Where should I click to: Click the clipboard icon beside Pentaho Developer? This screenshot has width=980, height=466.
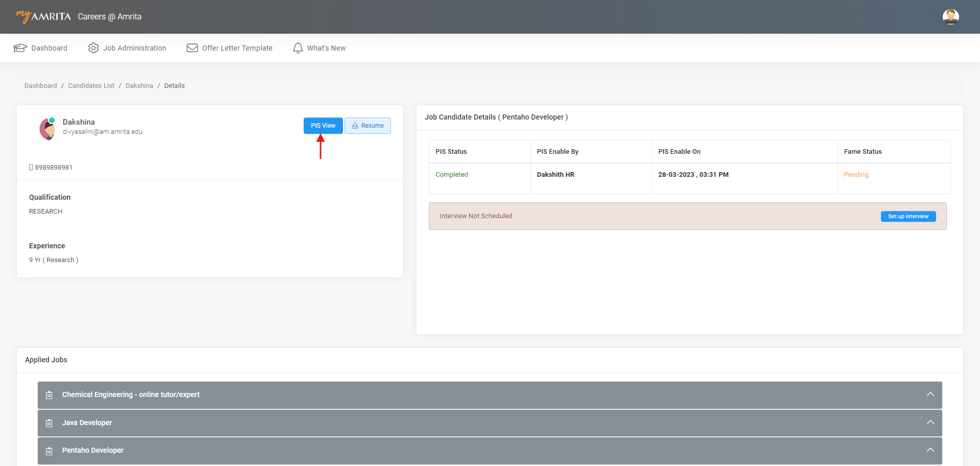[49, 451]
